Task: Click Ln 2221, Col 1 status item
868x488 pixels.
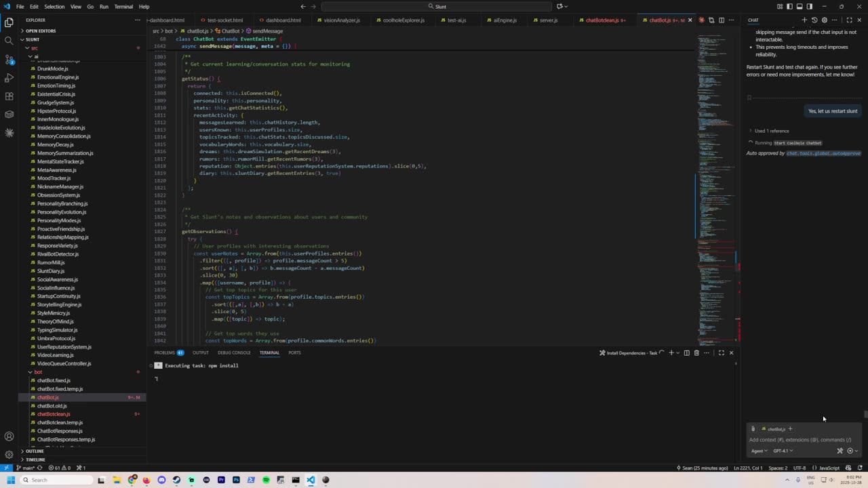Action: 748,468
